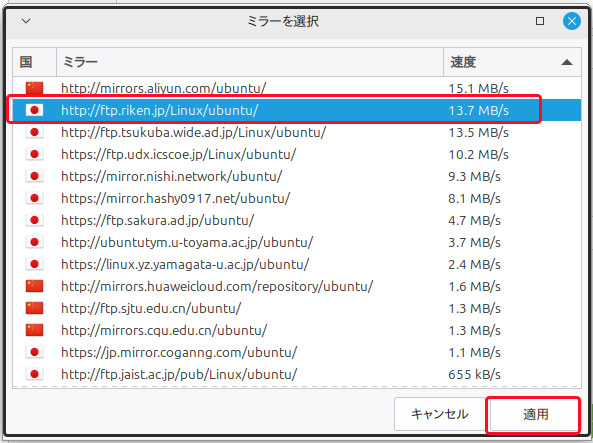This screenshot has width=593, height=443.
Task: Click the China flag beside mirrors.aliyun.com
Action: click(x=34, y=88)
